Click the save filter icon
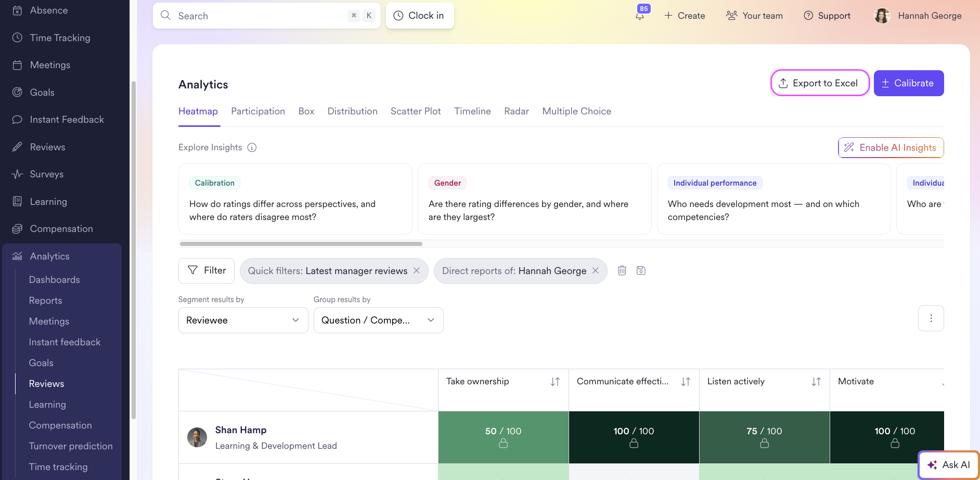The image size is (980, 480). (x=641, y=270)
